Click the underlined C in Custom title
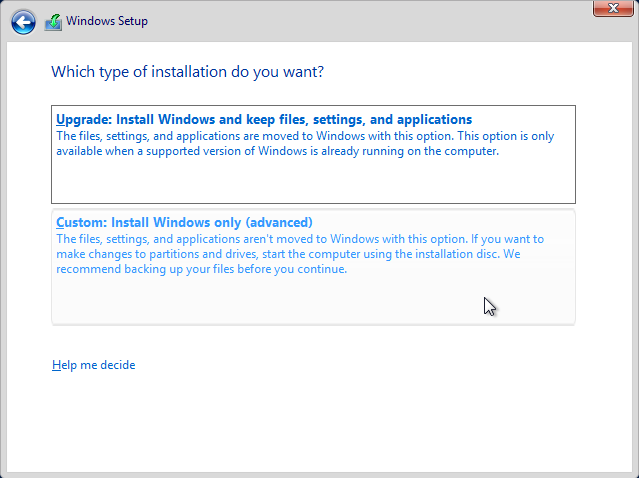Image resolution: width=639 pixels, height=478 pixels. (60, 222)
